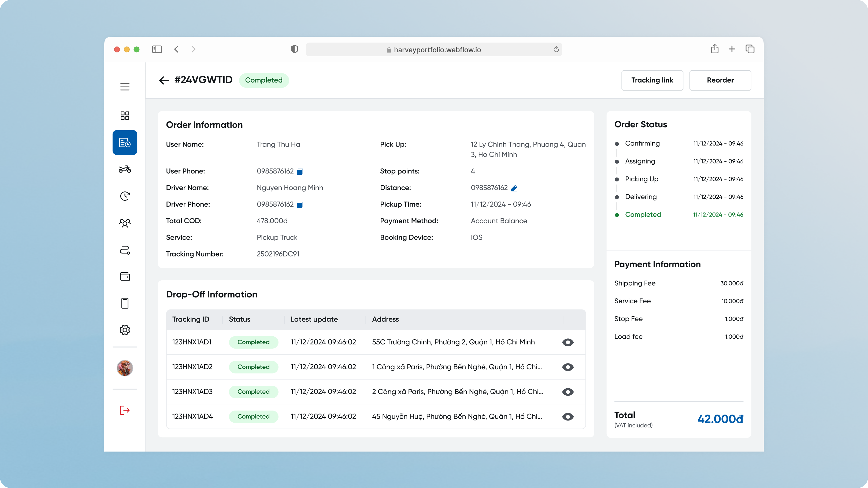The width and height of the screenshot is (868, 488).
Task: Open the hamburger menu in sidebar
Action: pos(125,87)
